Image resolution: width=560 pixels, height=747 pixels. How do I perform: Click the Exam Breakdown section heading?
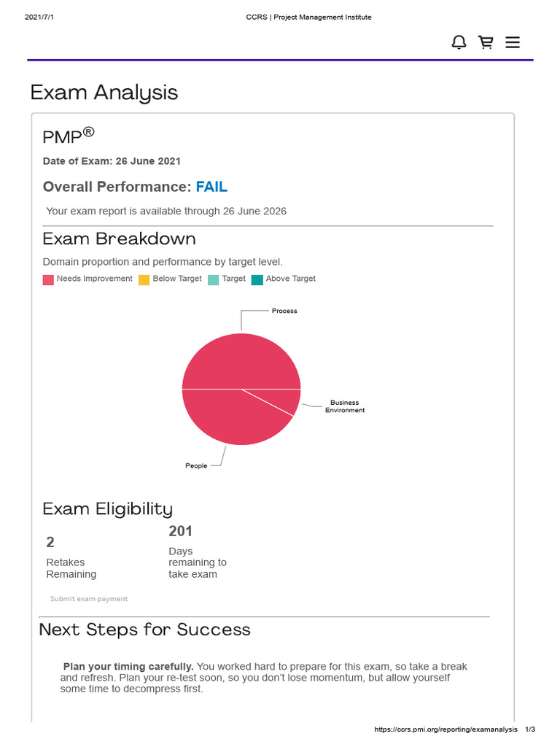119,239
